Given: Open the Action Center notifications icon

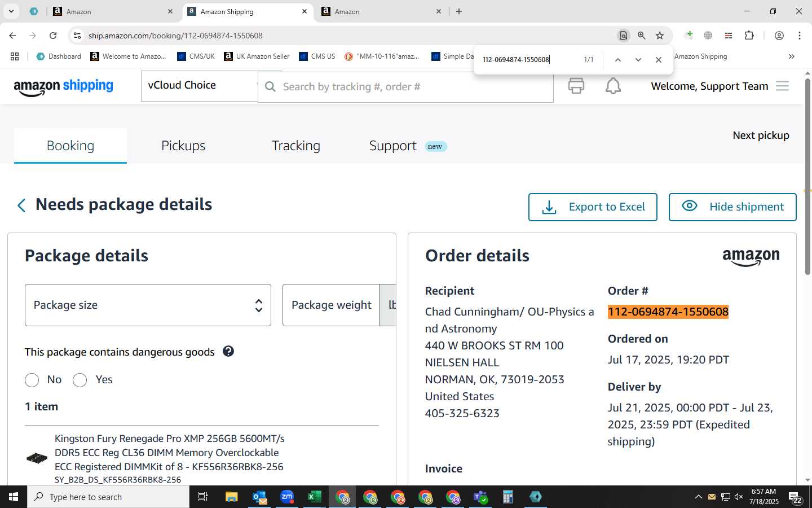Looking at the screenshot, I should click(795, 497).
